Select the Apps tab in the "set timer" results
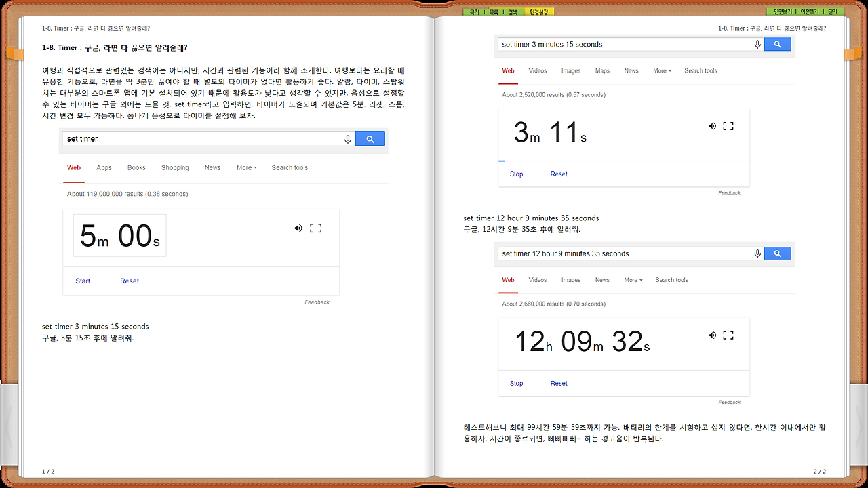 coord(104,168)
